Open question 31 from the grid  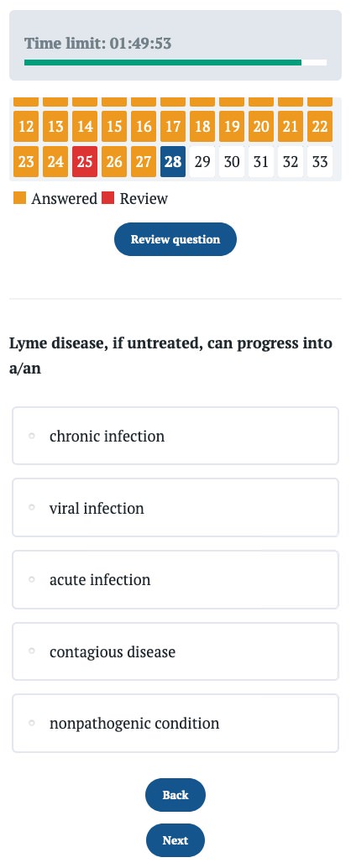tap(261, 162)
